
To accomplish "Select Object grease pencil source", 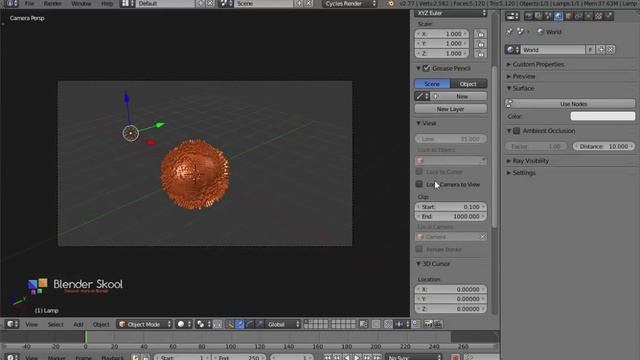I will (x=468, y=84).
